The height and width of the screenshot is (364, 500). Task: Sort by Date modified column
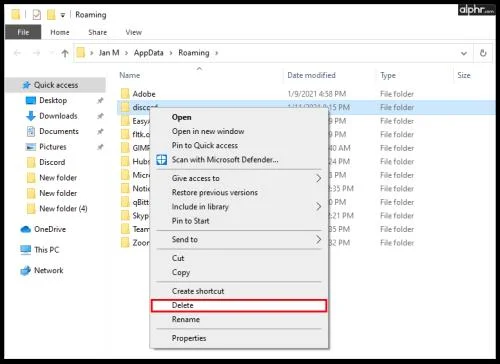coord(311,75)
